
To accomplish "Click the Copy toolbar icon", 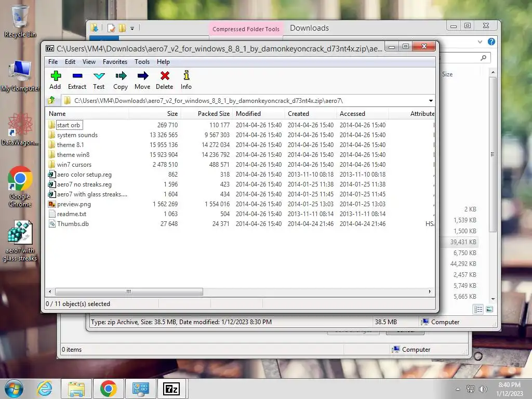I will (x=121, y=76).
